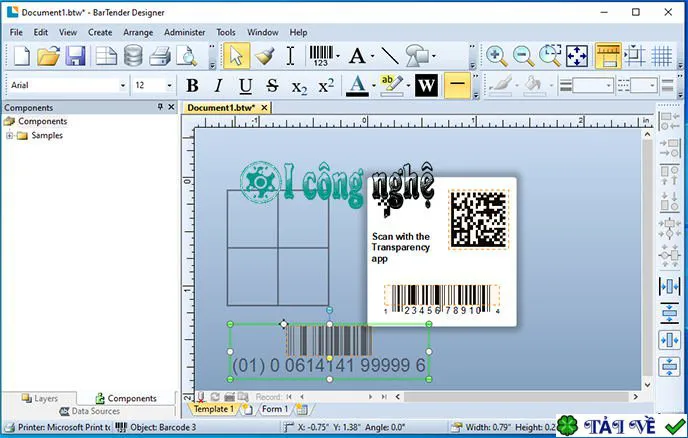Open the View menu
688x438 pixels.
(x=68, y=32)
